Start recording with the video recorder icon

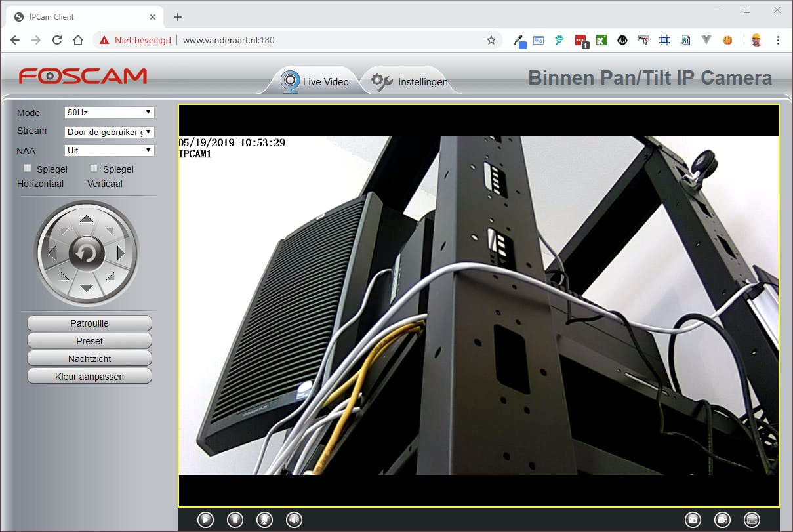pos(722,520)
